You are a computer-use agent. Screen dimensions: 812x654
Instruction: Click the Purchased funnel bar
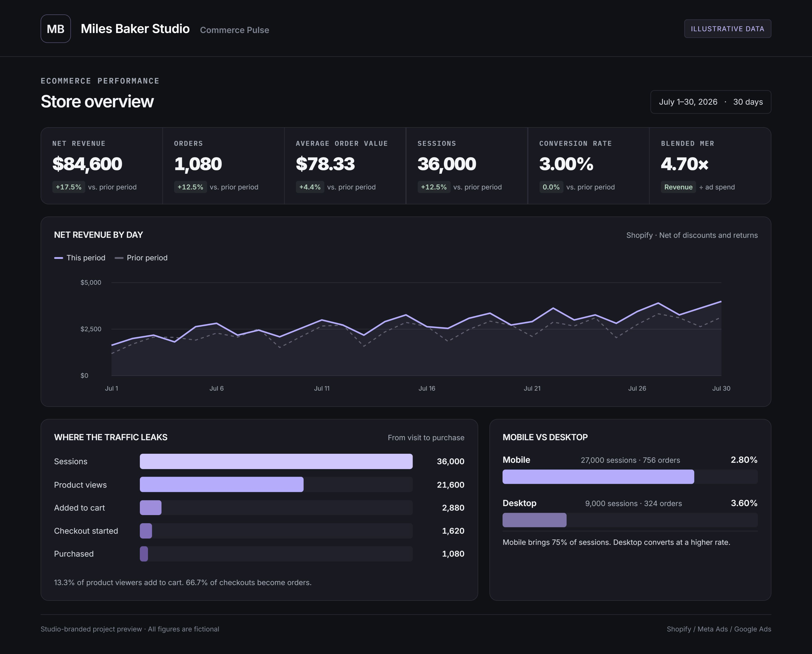click(x=144, y=554)
